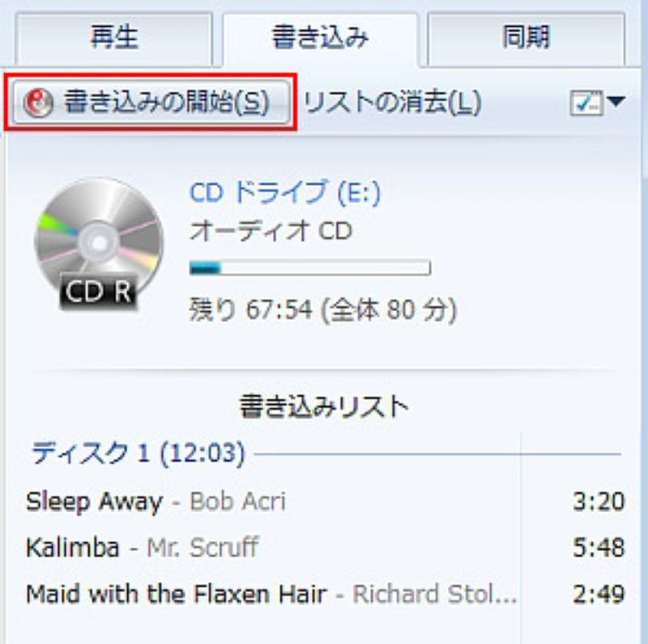Viewport: 648px width, 644px height.
Task: Click the red burn disc icon
Action: click(37, 102)
